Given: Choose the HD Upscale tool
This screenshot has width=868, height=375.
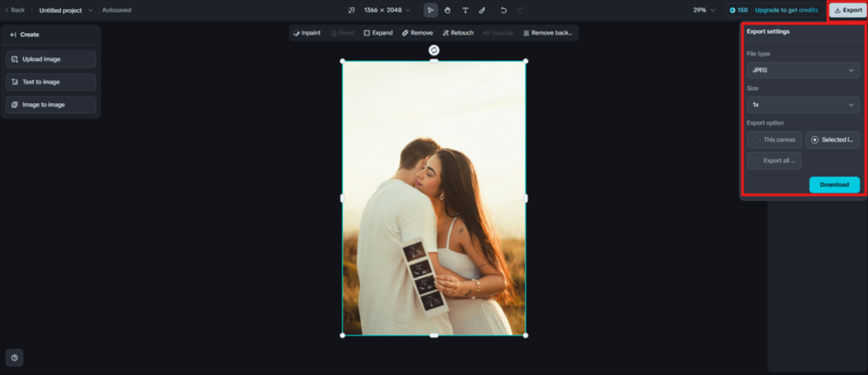Looking at the screenshot, I should click(498, 33).
